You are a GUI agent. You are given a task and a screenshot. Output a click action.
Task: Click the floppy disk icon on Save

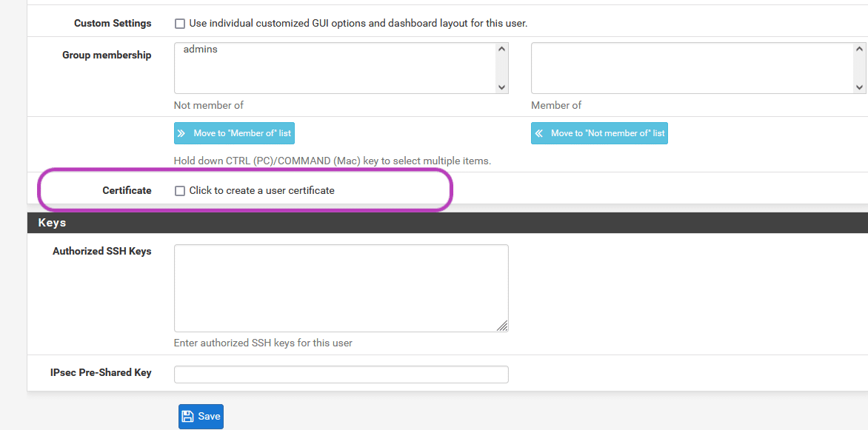[187, 416]
